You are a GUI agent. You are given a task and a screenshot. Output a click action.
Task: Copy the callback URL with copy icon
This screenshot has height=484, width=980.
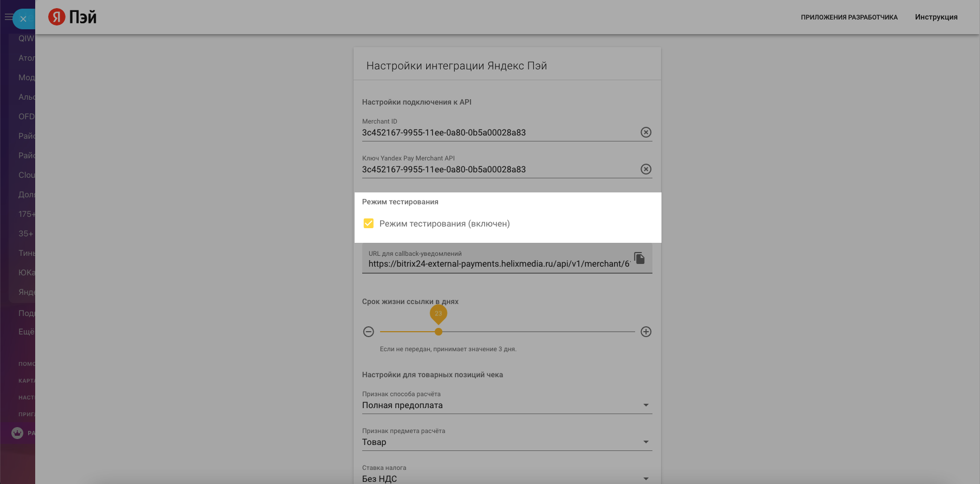click(x=639, y=258)
